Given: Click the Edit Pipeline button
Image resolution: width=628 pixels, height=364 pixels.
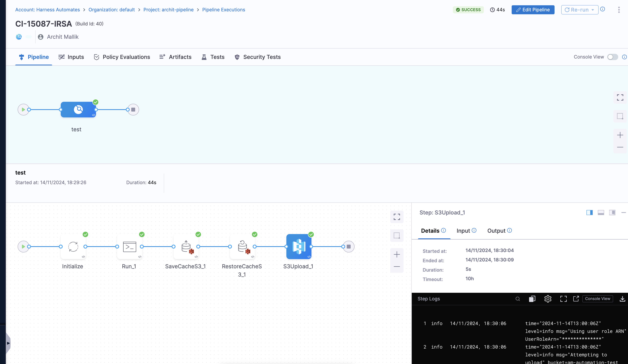Looking at the screenshot, I should click(533, 10).
